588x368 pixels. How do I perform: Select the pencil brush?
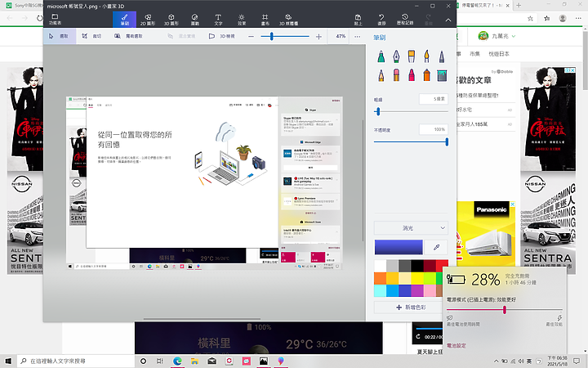(x=381, y=75)
